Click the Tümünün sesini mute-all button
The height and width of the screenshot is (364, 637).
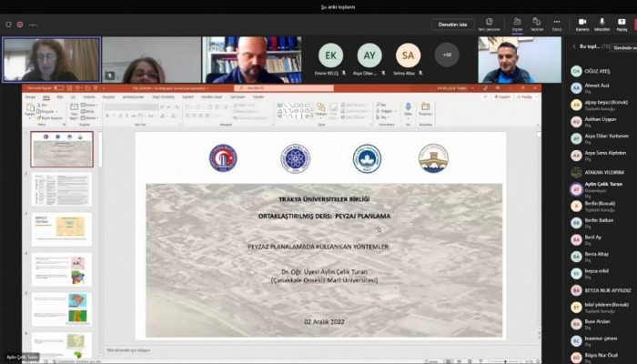tap(624, 47)
